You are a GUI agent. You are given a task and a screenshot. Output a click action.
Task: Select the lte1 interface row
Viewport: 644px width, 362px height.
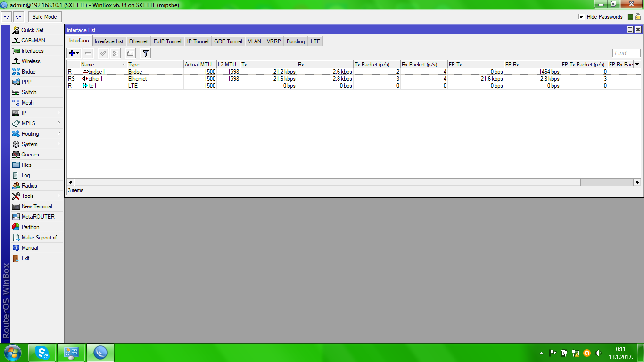tap(354, 86)
